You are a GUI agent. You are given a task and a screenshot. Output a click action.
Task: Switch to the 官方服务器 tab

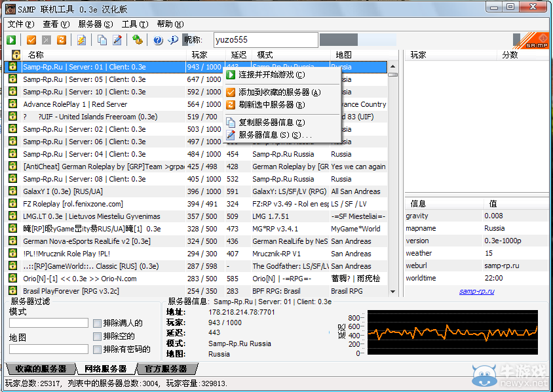tap(166, 369)
